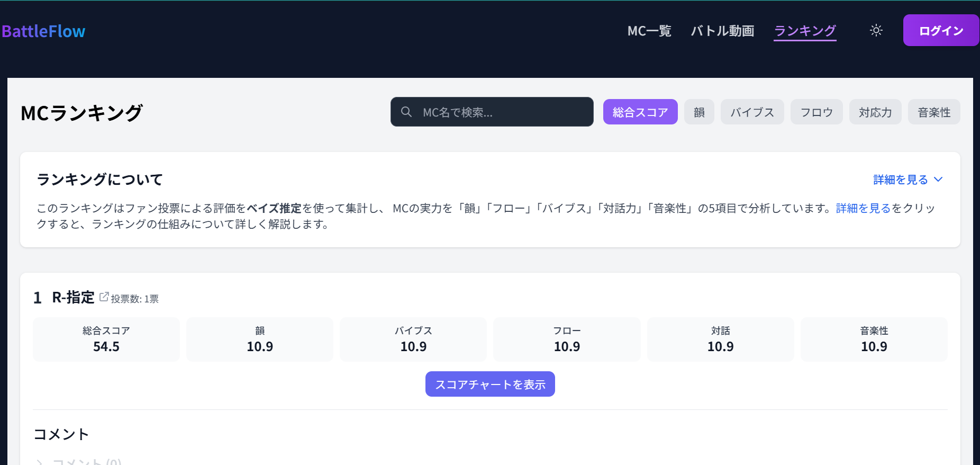
Task: Select the ランキング nav item
Action: tap(805, 31)
